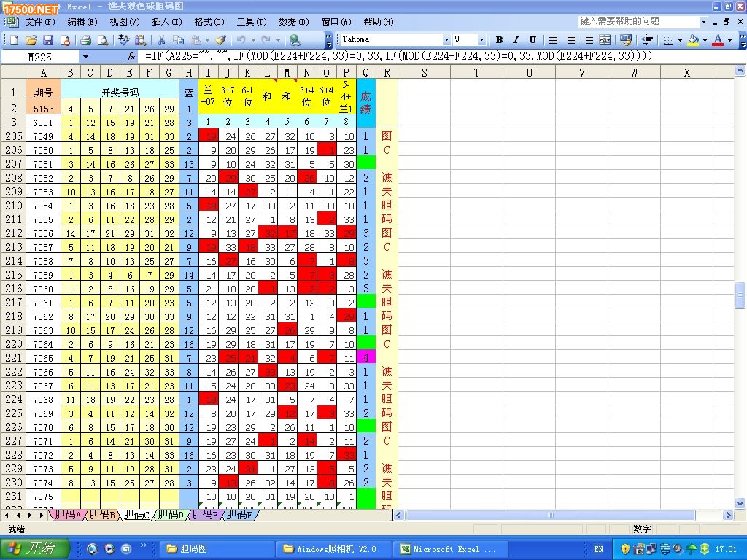Click the Microsoft Excel taskbar button

click(x=450, y=549)
